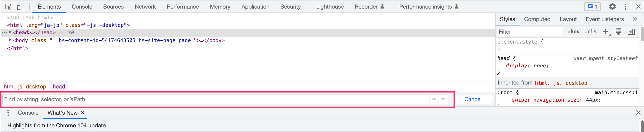Open the customize DevTools three-dot menu
Image resolution: width=644 pixels, height=132 pixels.
pyautogui.click(x=625, y=7)
